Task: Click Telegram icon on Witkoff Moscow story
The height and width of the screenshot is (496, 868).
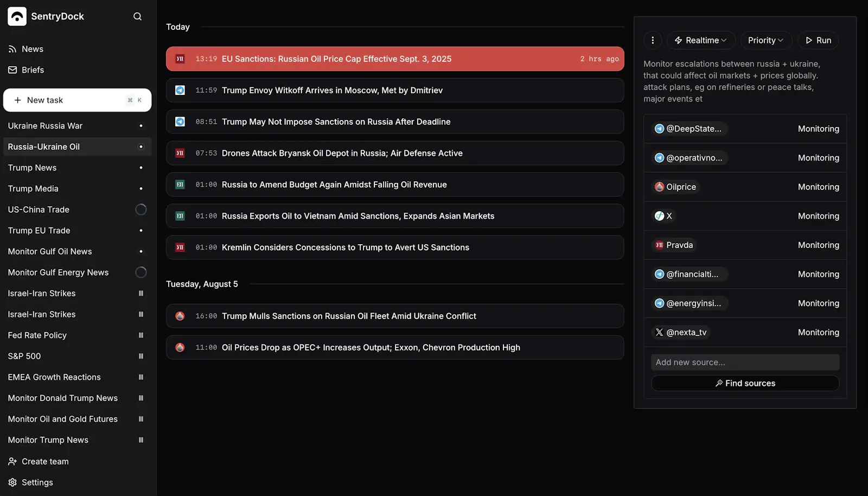Action: pyautogui.click(x=180, y=90)
